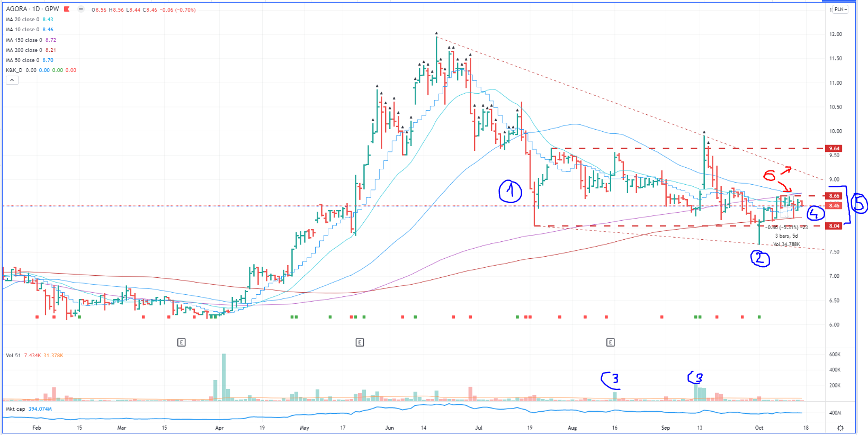Click the blue circled 2 annotation

point(760,259)
